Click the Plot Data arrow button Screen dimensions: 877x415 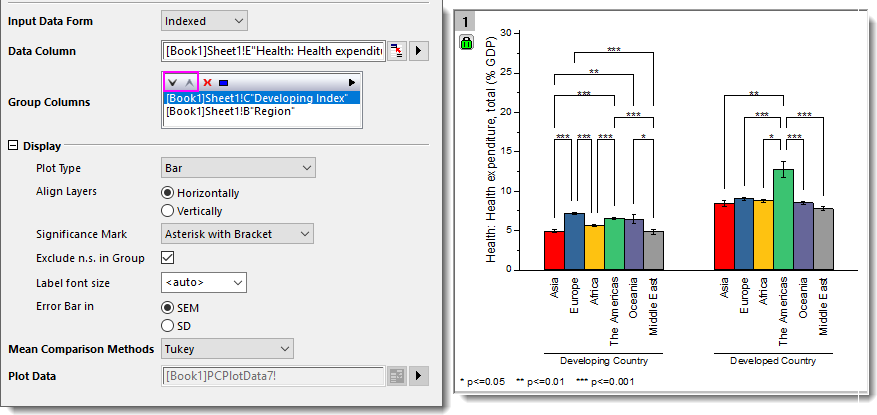pyautogui.click(x=420, y=375)
